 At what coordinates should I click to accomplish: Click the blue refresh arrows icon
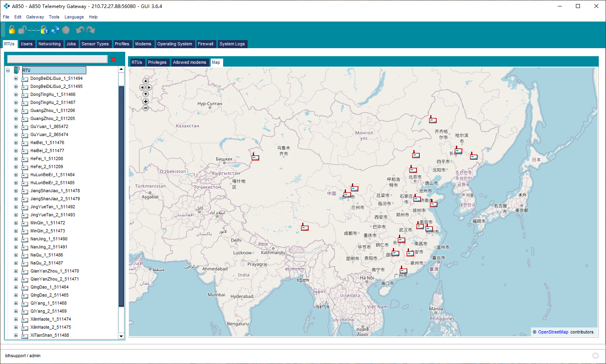tap(55, 30)
